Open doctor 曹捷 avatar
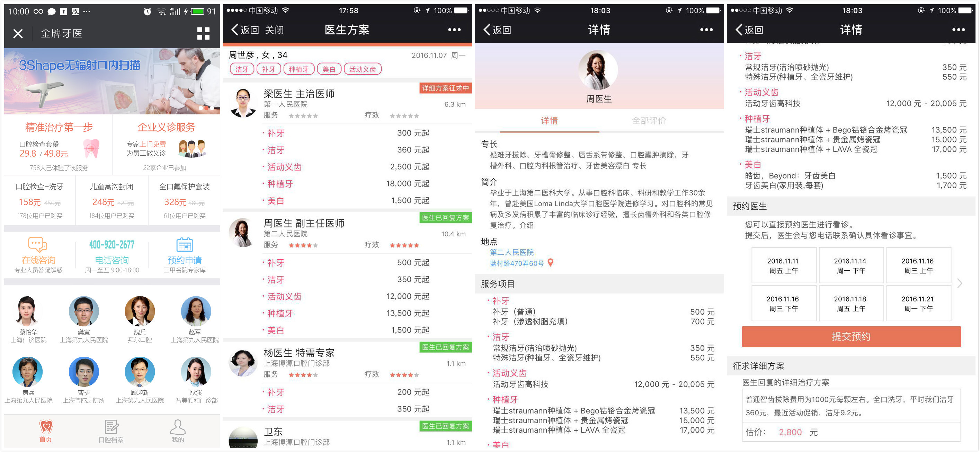This screenshot has width=980, height=452. (84, 372)
